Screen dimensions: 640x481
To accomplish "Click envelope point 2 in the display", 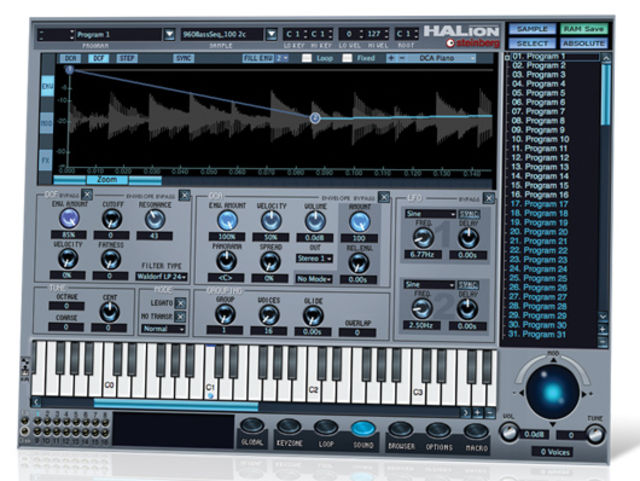I will pos(314,118).
